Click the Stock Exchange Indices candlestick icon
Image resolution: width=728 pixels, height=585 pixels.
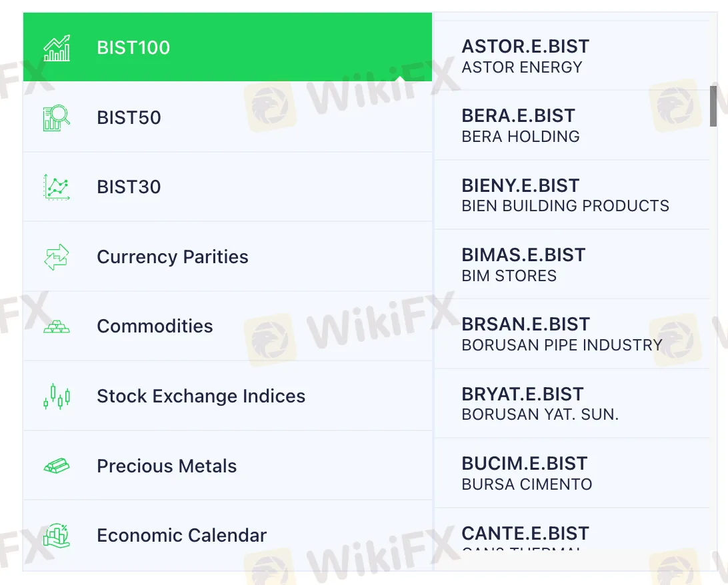point(57,396)
